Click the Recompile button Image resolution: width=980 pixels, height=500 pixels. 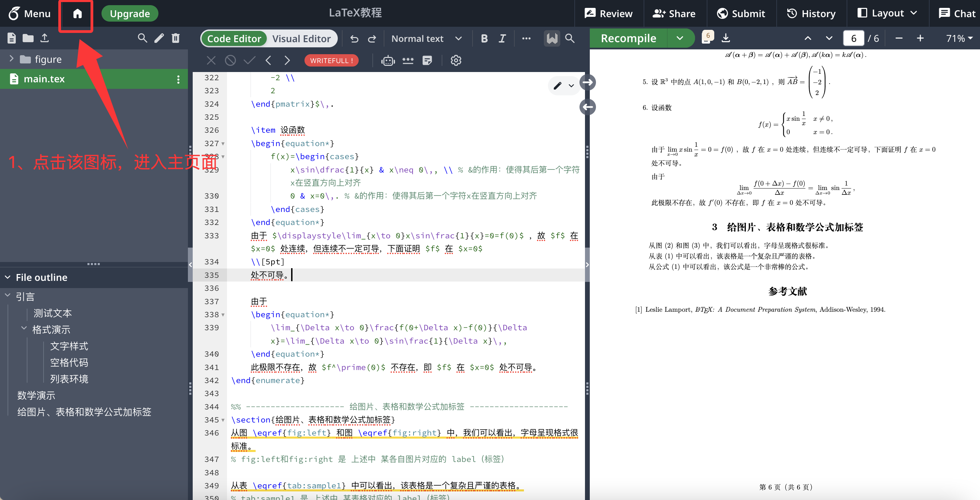pyautogui.click(x=629, y=38)
